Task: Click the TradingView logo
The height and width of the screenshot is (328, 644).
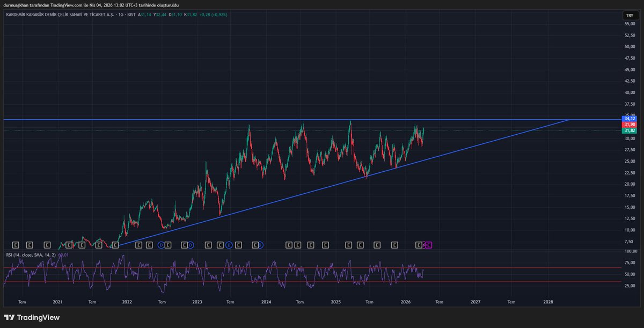Action: coord(31,317)
